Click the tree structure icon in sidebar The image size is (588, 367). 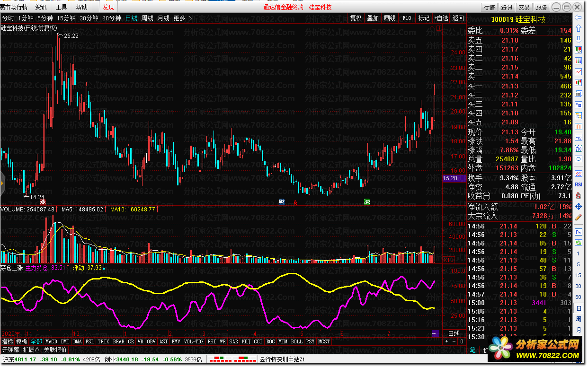pos(578,115)
